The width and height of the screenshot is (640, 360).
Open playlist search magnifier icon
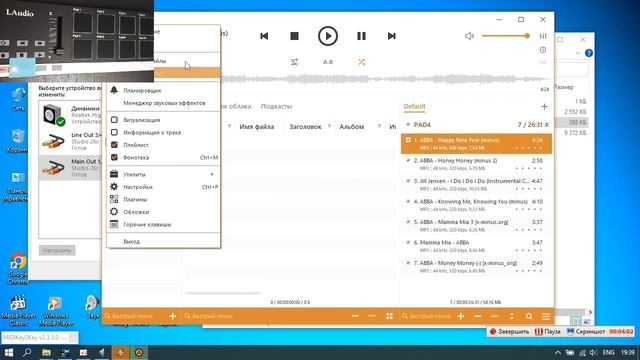529,316
